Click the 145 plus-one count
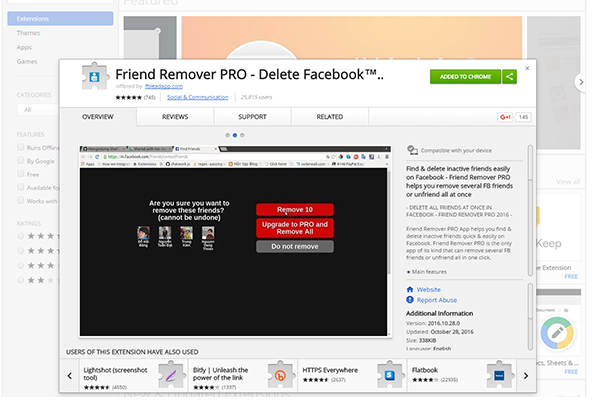This screenshot has width=600, height=400. point(523,117)
